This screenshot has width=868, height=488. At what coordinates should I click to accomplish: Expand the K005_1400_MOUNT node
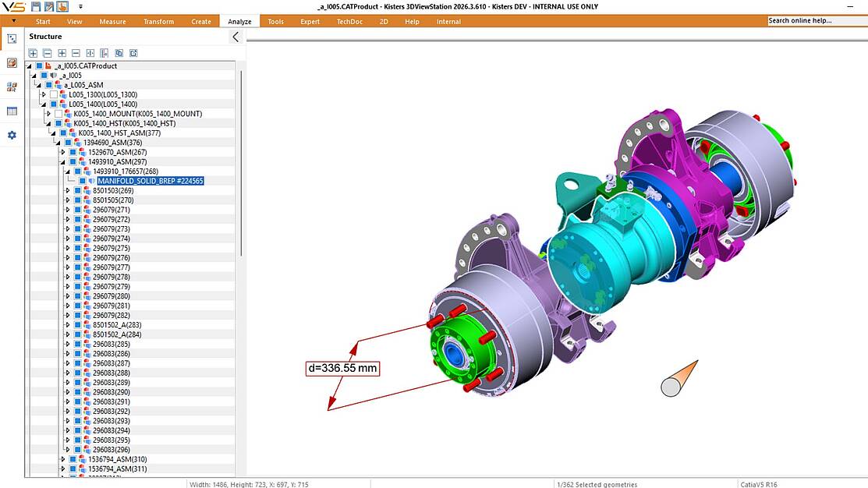pyautogui.click(x=48, y=113)
